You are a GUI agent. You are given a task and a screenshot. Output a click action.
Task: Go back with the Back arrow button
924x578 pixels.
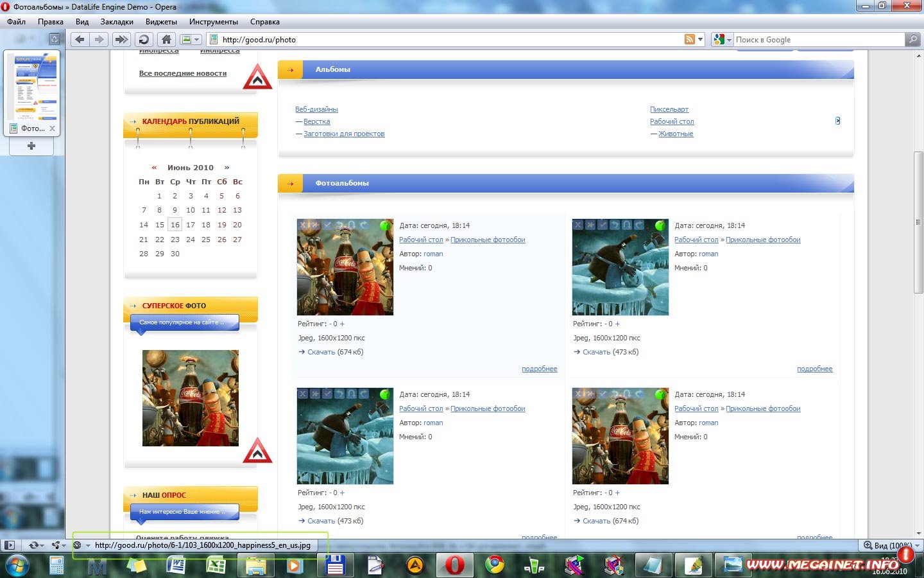(80, 39)
